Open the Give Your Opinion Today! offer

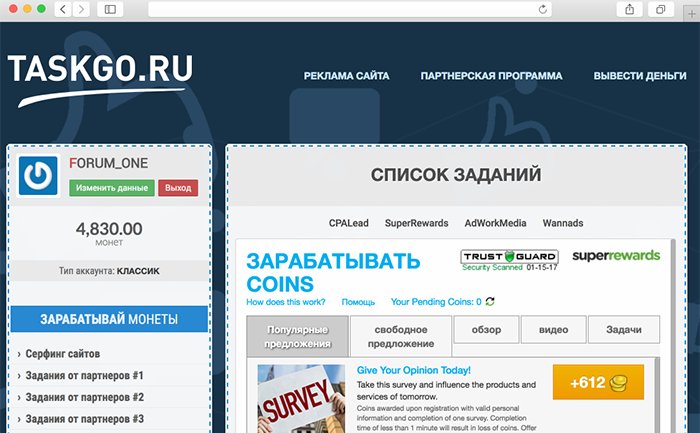pyautogui.click(x=413, y=371)
